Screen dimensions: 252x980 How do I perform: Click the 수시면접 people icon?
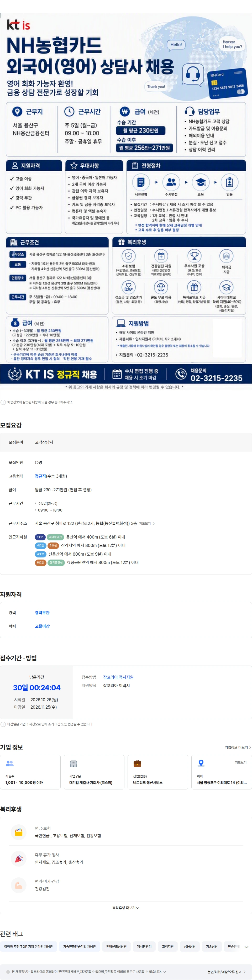click(171, 182)
